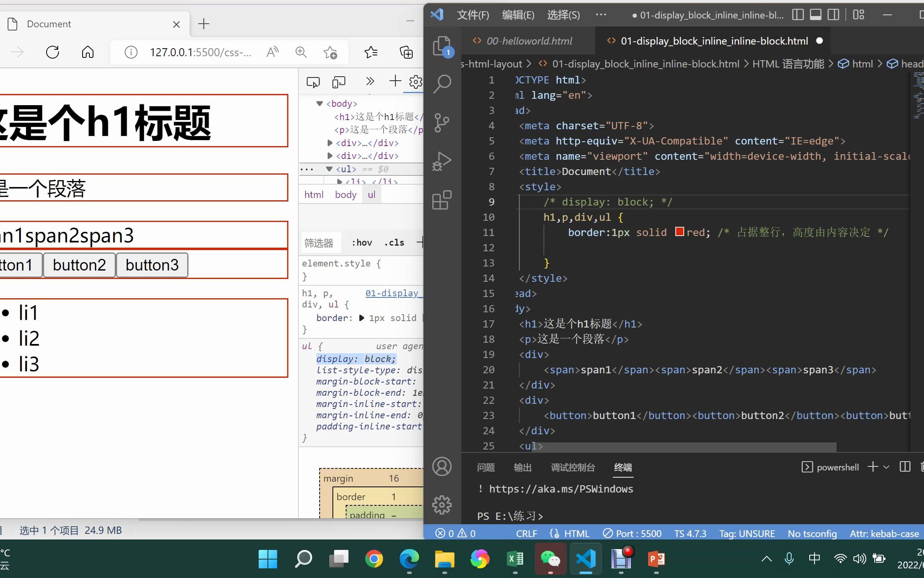Image resolution: width=924 pixels, height=578 pixels.
Task: Open Source Control view in VS Code
Action: [442, 122]
